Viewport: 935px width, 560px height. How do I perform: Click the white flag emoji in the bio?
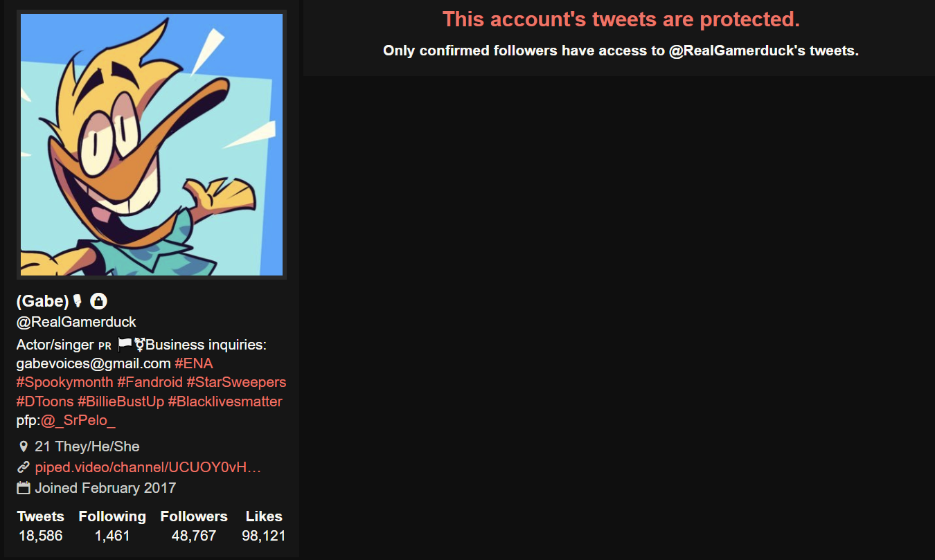125,344
